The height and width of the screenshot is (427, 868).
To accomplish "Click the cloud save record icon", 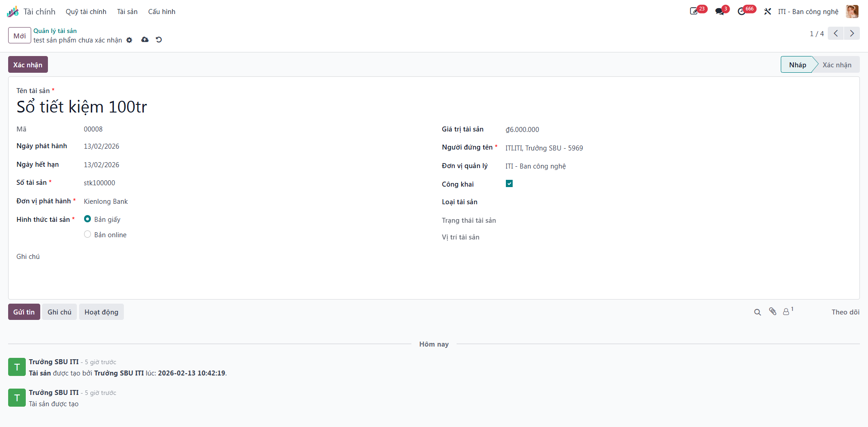I will pyautogui.click(x=145, y=40).
